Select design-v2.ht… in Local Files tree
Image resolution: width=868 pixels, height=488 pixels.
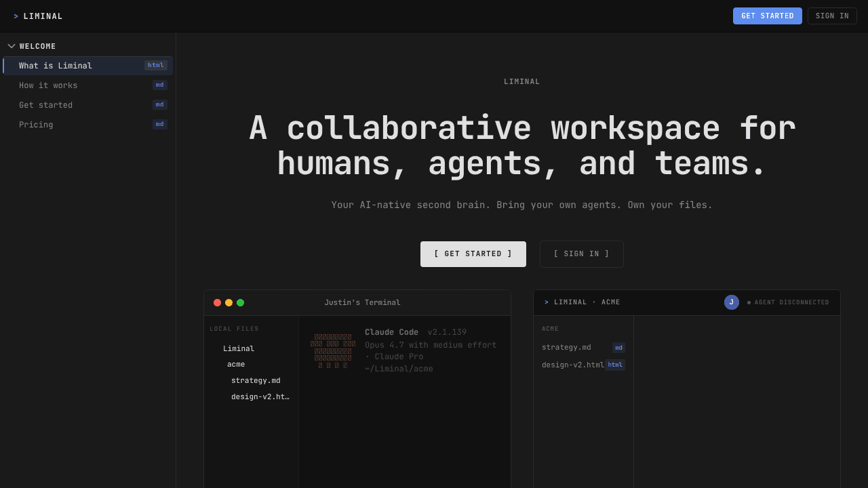(x=260, y=397)
